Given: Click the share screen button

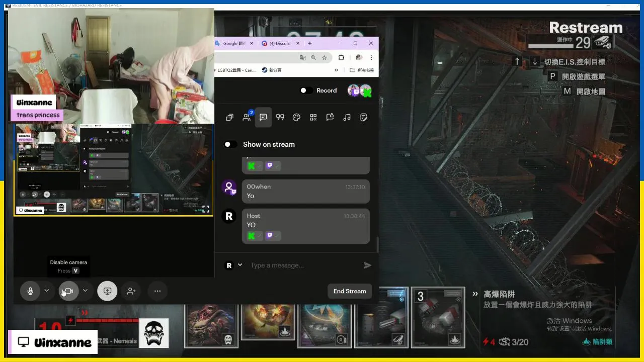Looking at the screenshot, I should (x=107, y=291).
